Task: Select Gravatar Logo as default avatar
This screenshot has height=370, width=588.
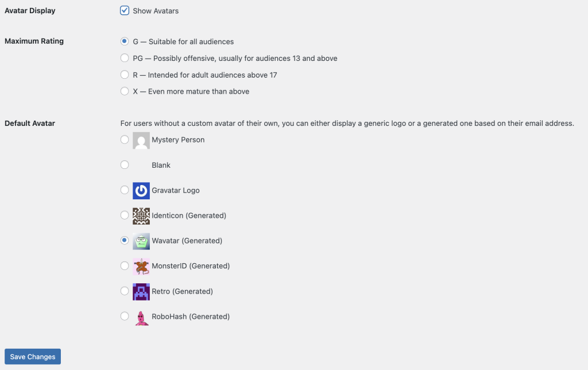Action: pyautogui.click(x=125, y=190)
